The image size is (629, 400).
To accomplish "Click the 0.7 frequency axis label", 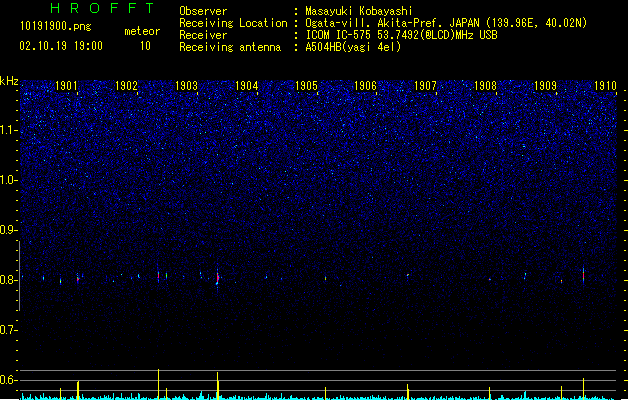I will coord(8,330).
